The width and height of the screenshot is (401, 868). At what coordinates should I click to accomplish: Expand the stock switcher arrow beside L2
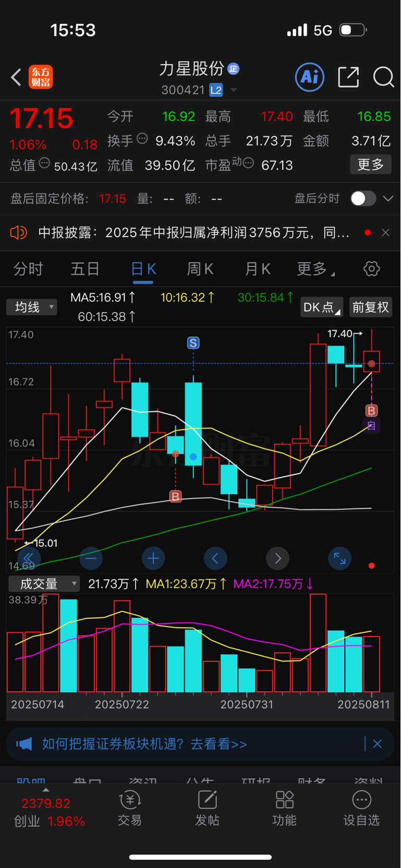click(x=234, y=90)
